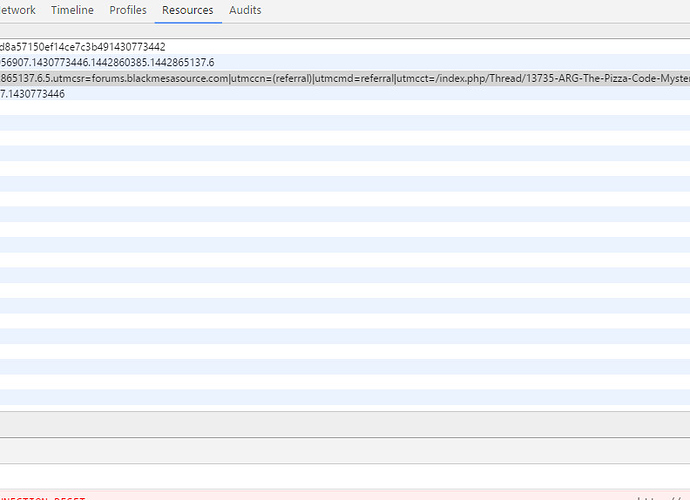Click the red CONNECTION_RESET error message
This screenshot has width=690, height=500.
pyautogui.click(x=43, y=497)
